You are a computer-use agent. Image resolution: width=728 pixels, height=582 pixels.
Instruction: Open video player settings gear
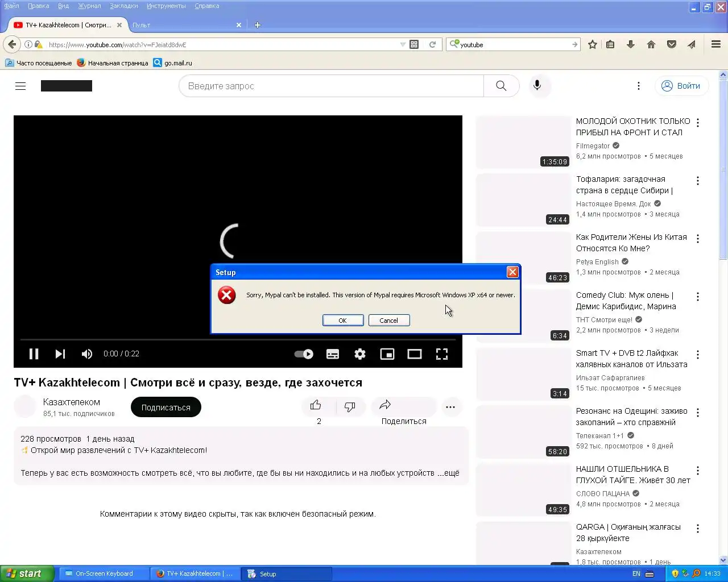pos(360,354)
